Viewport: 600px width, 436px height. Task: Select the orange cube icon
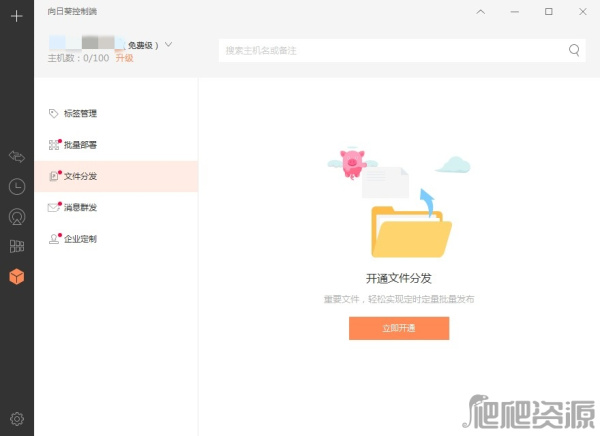tap(17, 276)
